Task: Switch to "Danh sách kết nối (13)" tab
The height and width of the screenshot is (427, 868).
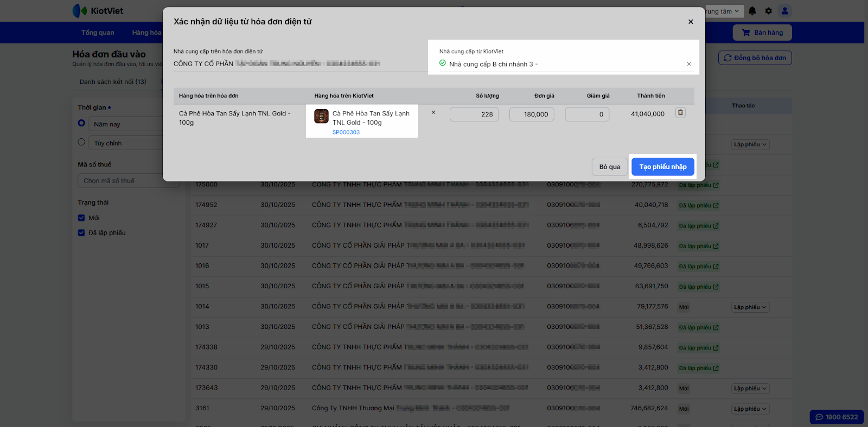Action: click(x=113, y=82)
